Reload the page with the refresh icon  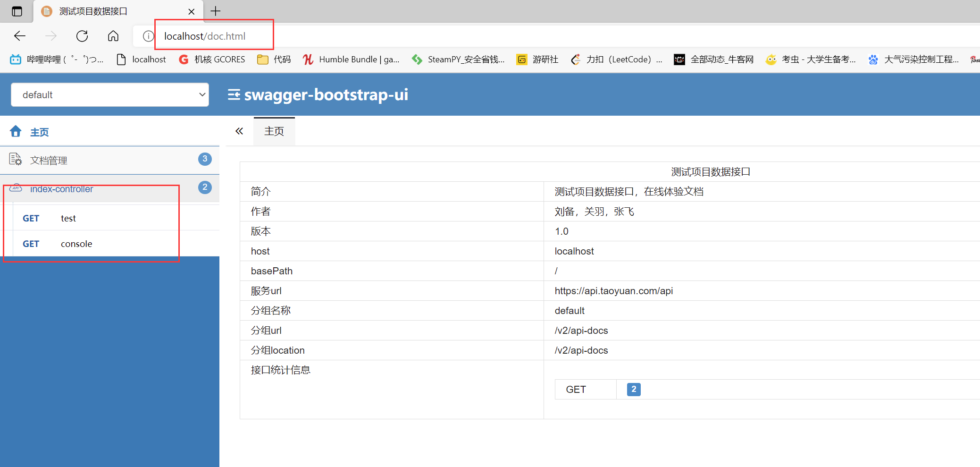pos(82,36)
